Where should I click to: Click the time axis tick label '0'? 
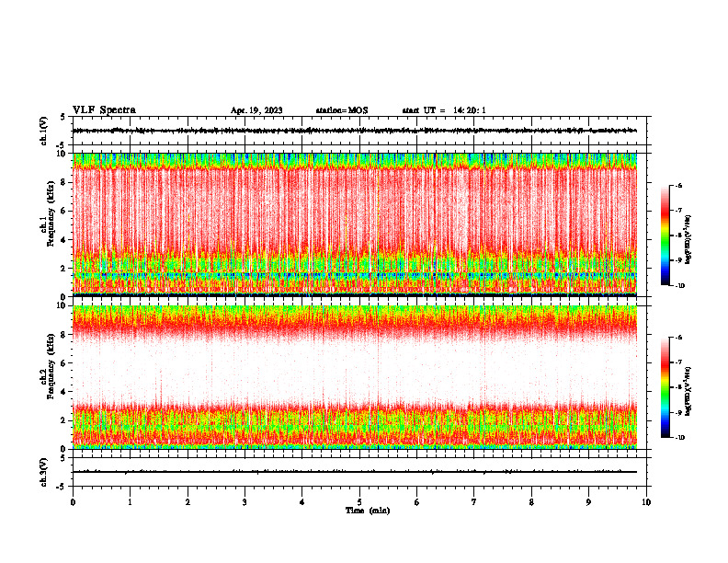[73, 502]
